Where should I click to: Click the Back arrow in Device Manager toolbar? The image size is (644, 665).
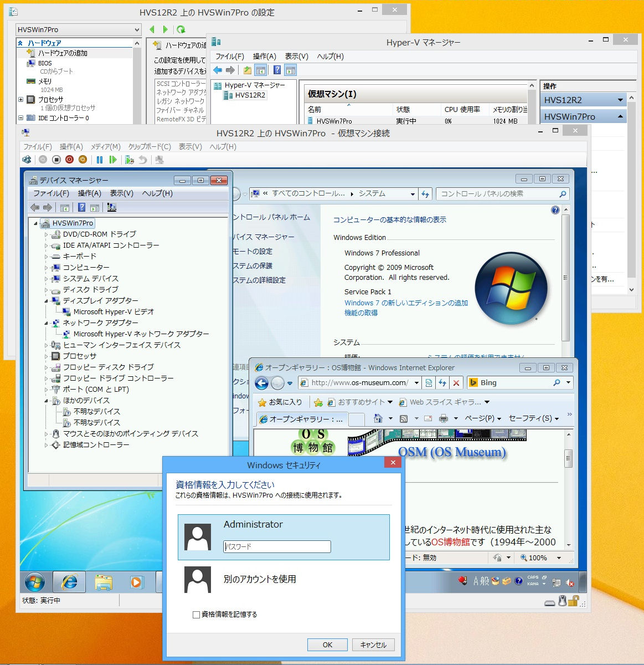pyautogui.click(x=35, y=207)
